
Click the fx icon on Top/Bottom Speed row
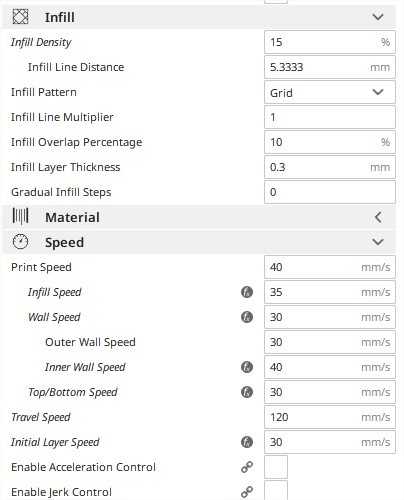(x=247, y=392)
